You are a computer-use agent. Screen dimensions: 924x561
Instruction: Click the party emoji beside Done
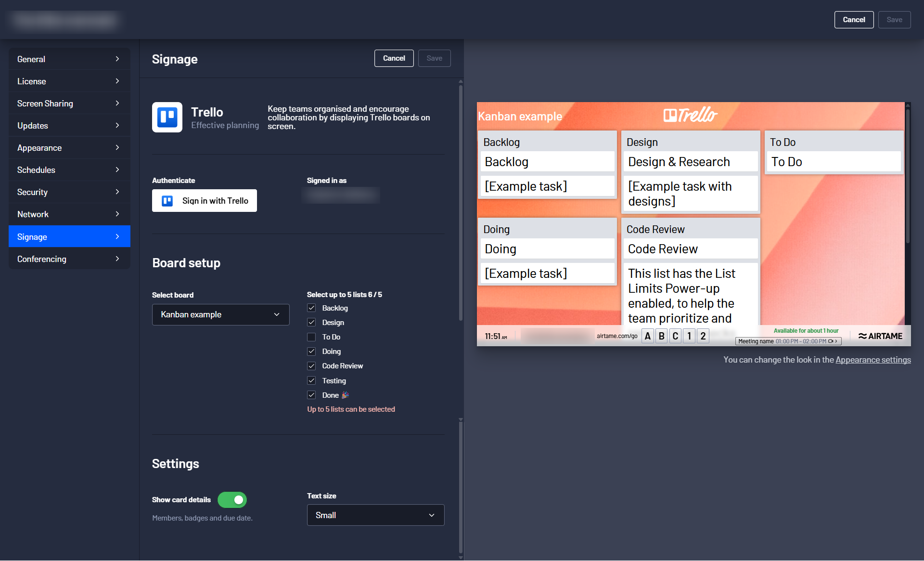pos(345,395)
